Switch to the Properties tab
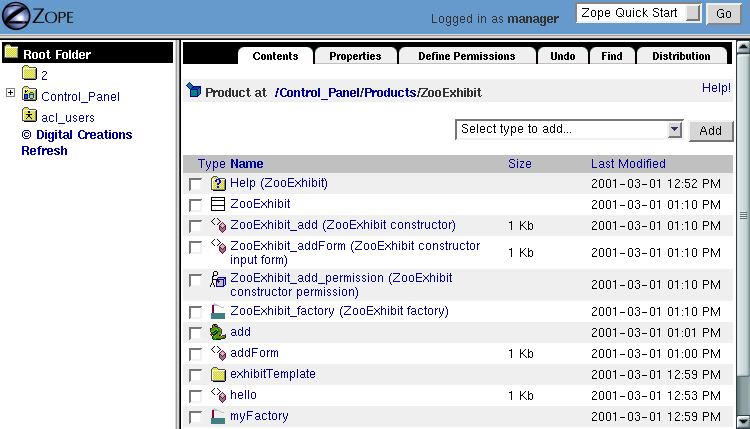Screen dimensions: 750x429 [355, 56]
